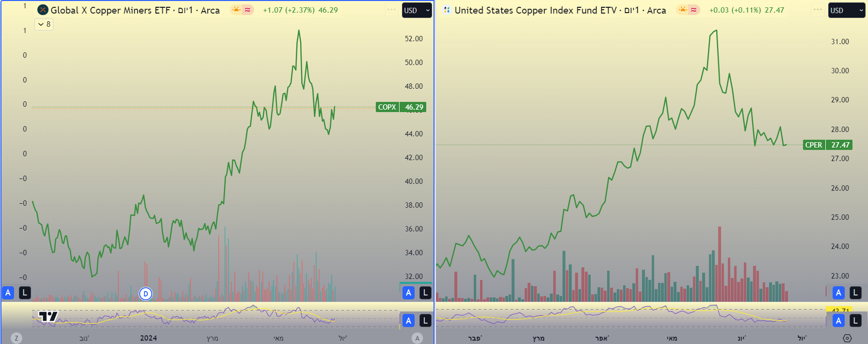
Task: Click the Z button at bottom-left time axis
Action: point(16,338)
